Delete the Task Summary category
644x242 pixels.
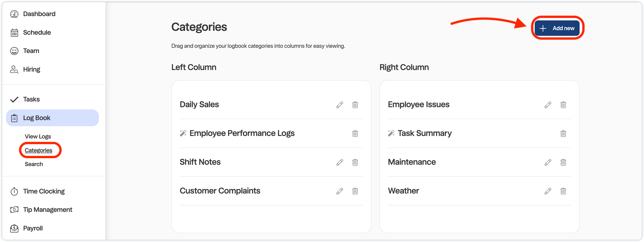[563, 133]
